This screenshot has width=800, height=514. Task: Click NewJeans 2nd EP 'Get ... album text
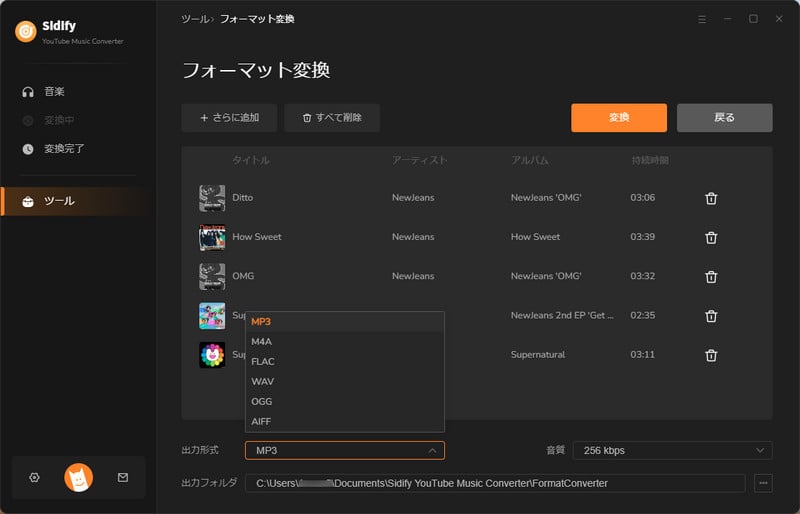point(562,315)
